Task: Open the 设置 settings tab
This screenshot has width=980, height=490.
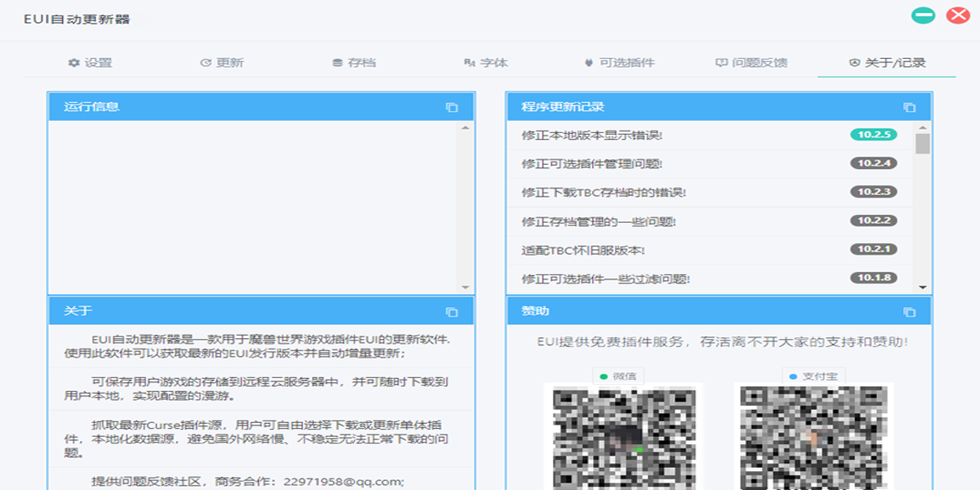Action: (x=91, y=62)
